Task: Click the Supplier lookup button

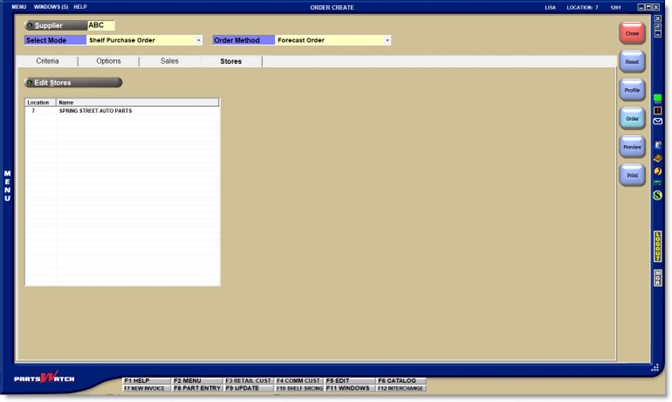Action: [x=55, y=25]
